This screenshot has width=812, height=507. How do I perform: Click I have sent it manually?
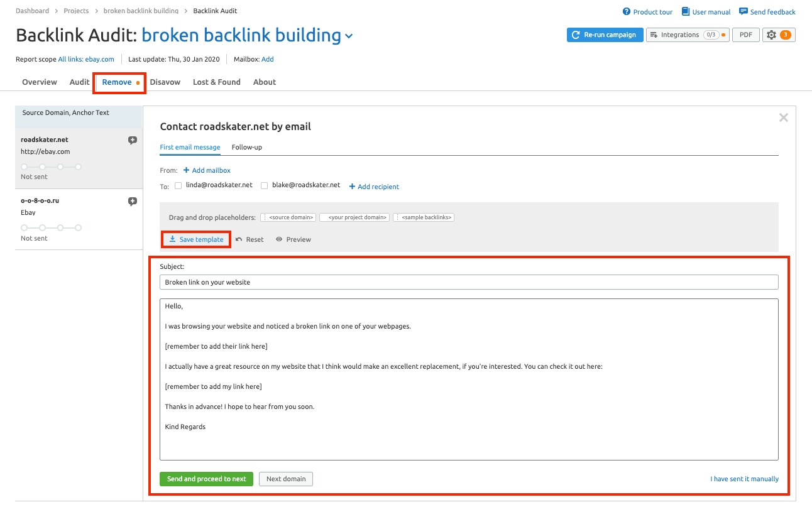(x=744, y=479)
